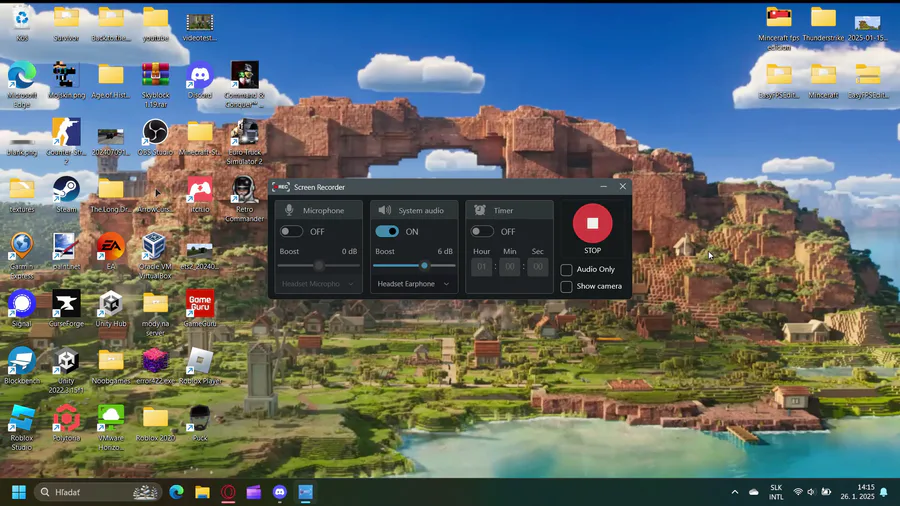Screen dimensions: 900x506
Task: Close the Screen Recorder window
Action: [x=623, y=186]
